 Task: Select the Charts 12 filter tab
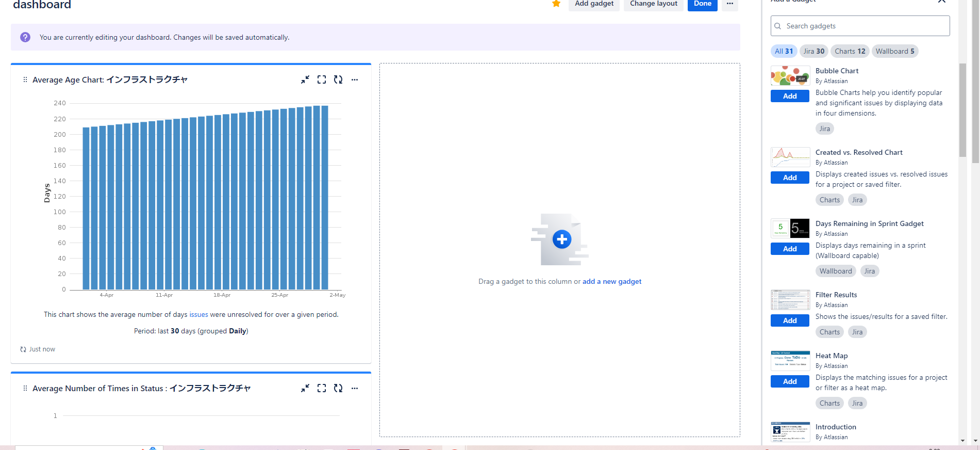pos(850,51)
